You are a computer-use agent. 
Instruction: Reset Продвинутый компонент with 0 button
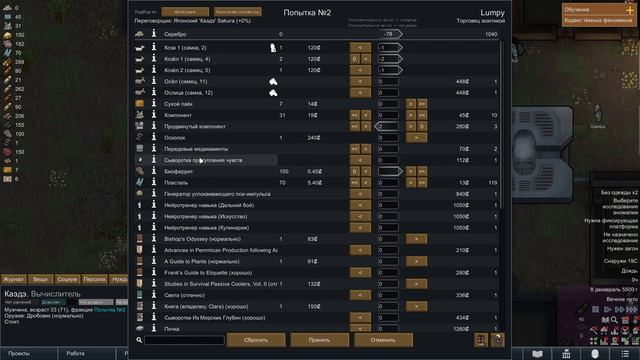point(422,127)
